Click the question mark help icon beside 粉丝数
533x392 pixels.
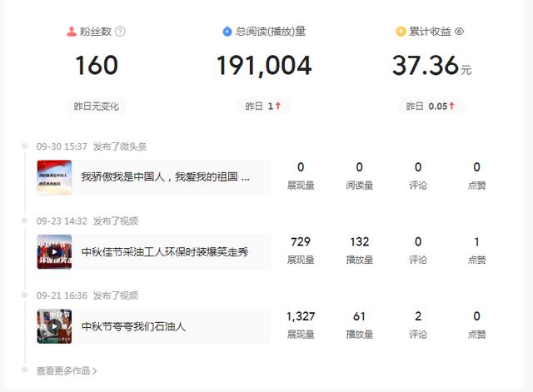[120, 32]
